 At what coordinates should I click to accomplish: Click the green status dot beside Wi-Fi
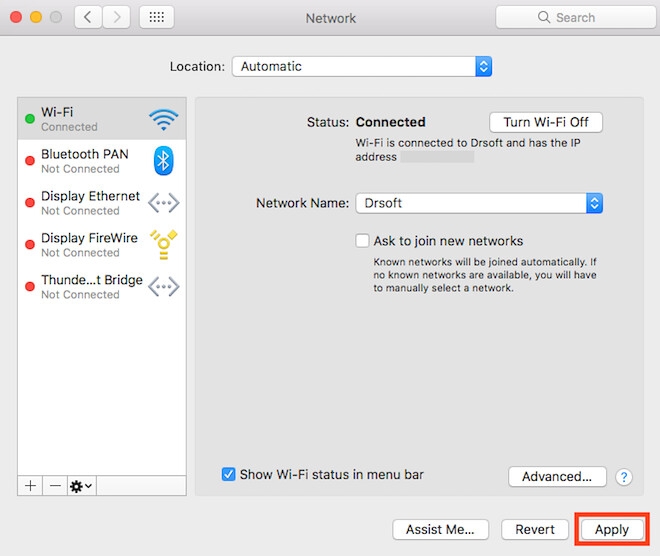30,119
